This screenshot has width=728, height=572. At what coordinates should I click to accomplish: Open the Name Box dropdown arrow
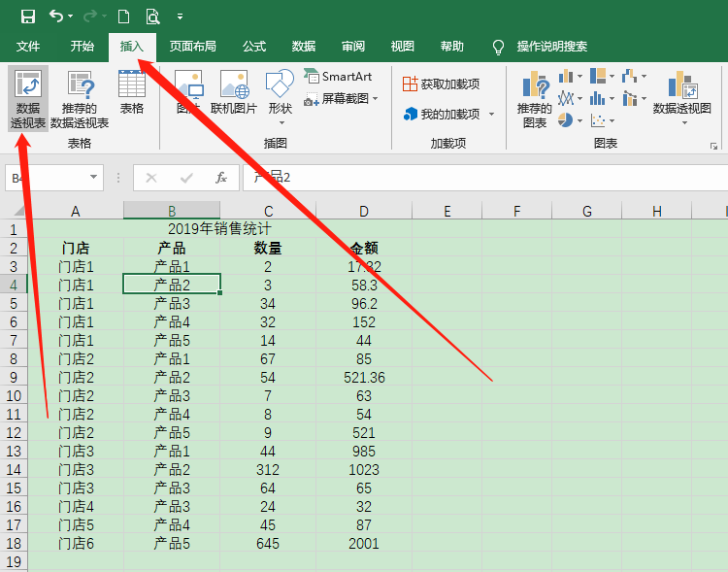(x=93, y=177)
